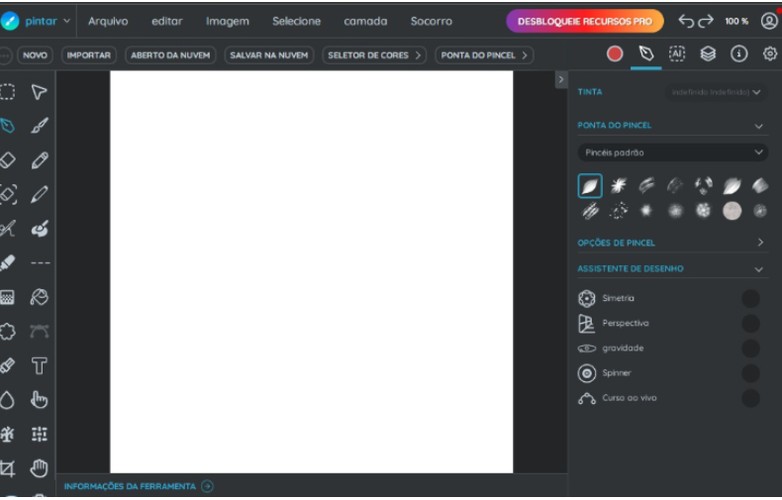The width and height of the screenshot is (782, 500).
Task: Collapse the right panel with arrow
Action: coord(561,80)
